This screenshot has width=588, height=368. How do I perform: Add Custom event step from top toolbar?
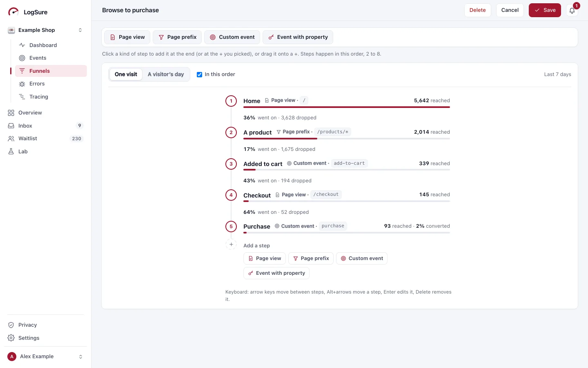click(232, 37)
